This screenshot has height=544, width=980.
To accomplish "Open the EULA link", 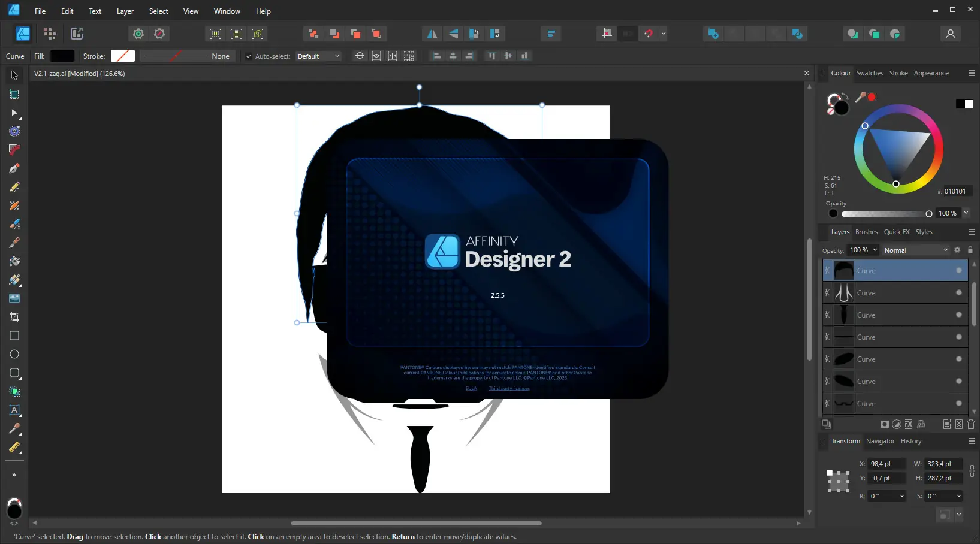I will click(471, 388).
